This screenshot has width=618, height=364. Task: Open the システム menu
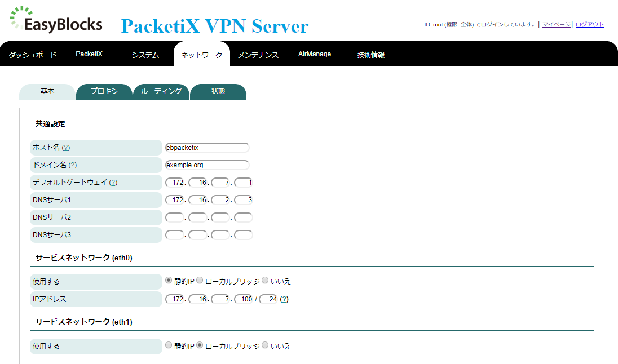[x=145, y=55]
